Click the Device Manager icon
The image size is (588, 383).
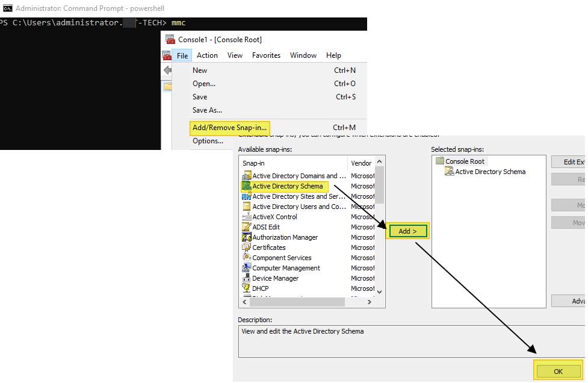pos(246,278)
